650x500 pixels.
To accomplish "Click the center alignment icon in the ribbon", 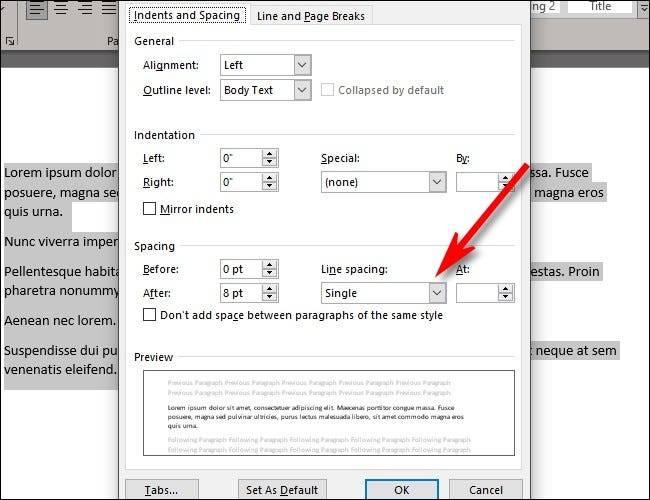I will tap(62, 11).
